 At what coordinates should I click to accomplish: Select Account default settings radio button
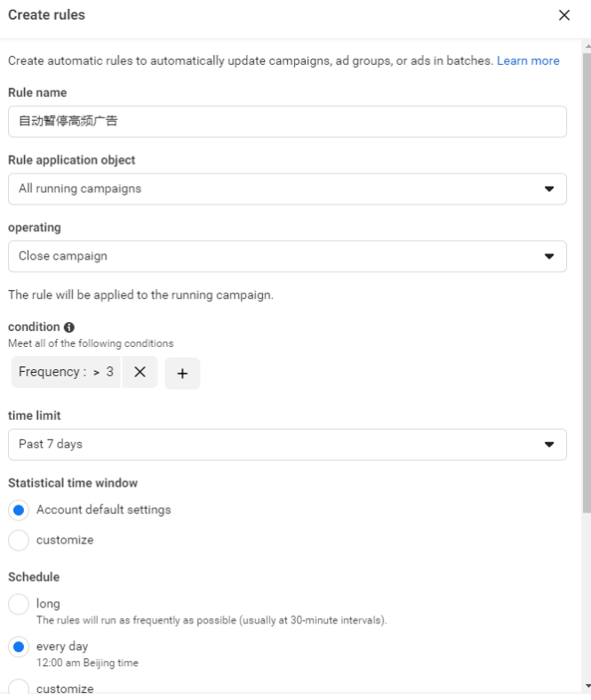pos(19,510)
